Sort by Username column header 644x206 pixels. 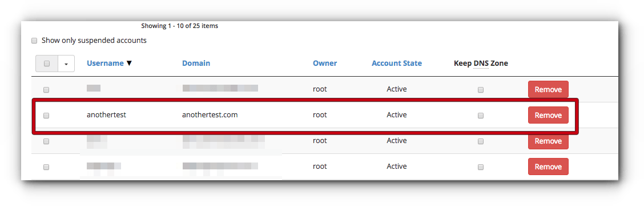[x=105, y=64]
